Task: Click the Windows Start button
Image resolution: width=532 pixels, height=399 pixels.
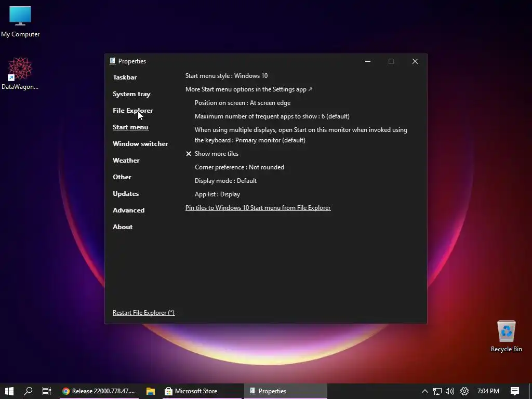Action: (x=9, y=391)
